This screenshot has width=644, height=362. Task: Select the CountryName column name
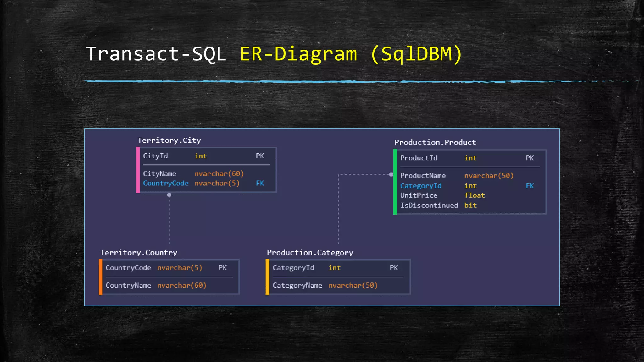128,285
